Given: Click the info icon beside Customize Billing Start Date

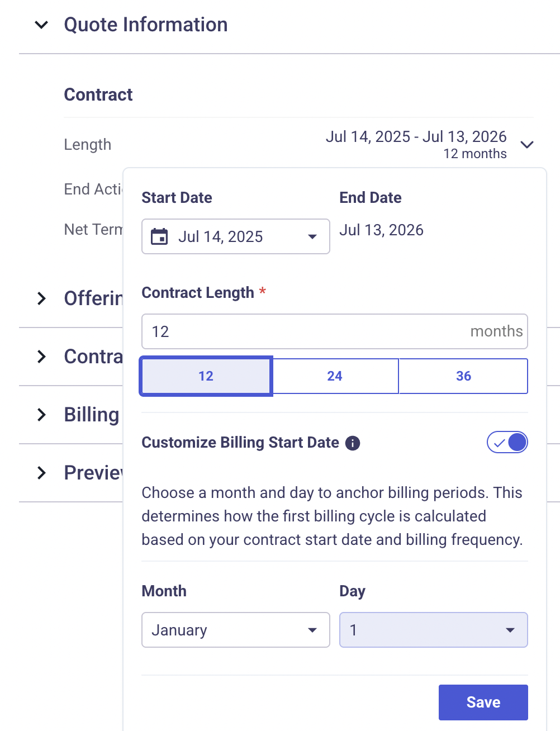Looking at the screenshot, I should click(353, 443).
